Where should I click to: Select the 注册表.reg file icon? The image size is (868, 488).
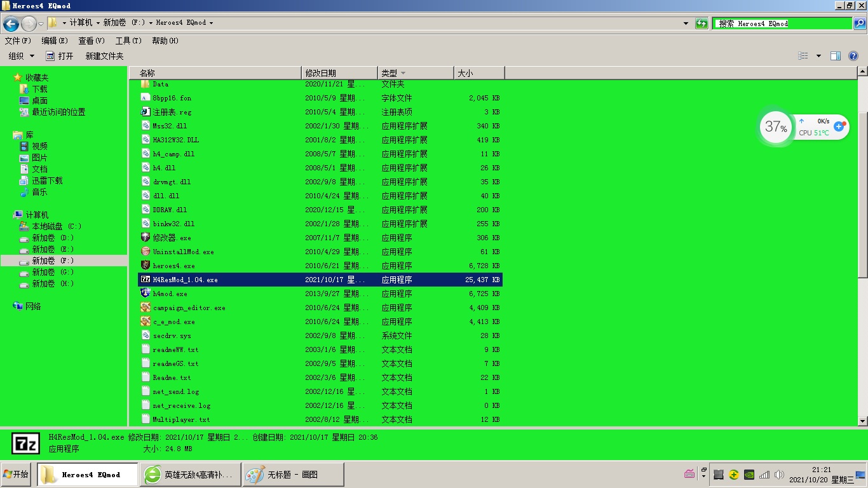click(x=146, y=112)
